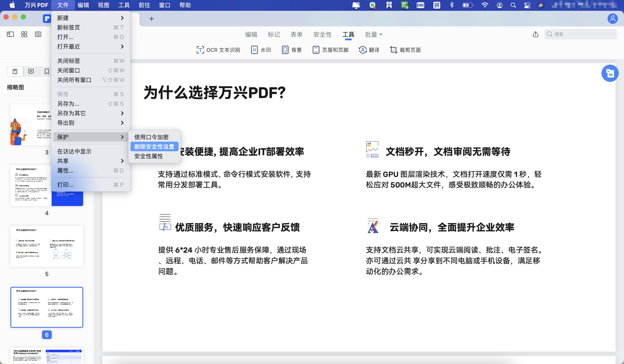This screenshot has width=624, height=364.
Task: Click the share/export icon near the search box
Action: (536, 34)
